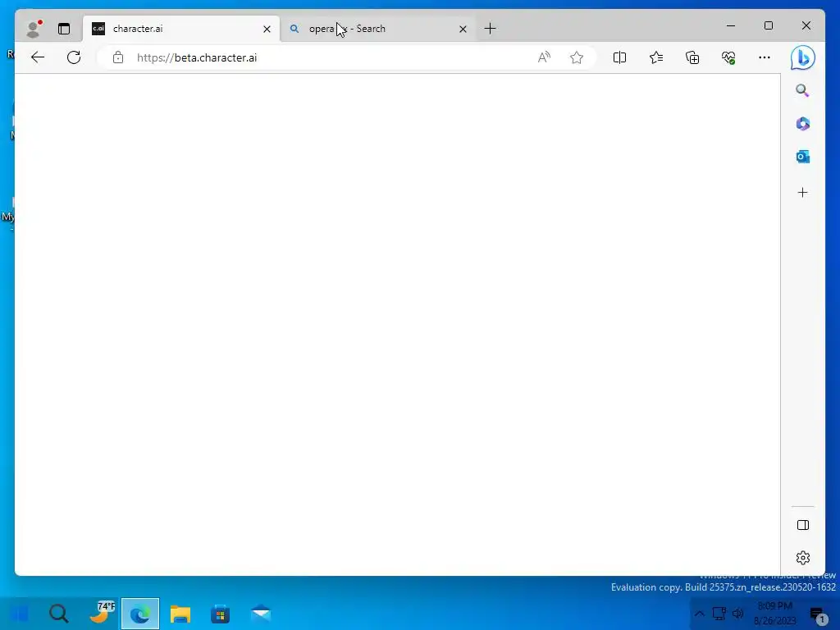The image size is (840, 630).
Task: Open taskbar Search
Action: click(59, 614)
